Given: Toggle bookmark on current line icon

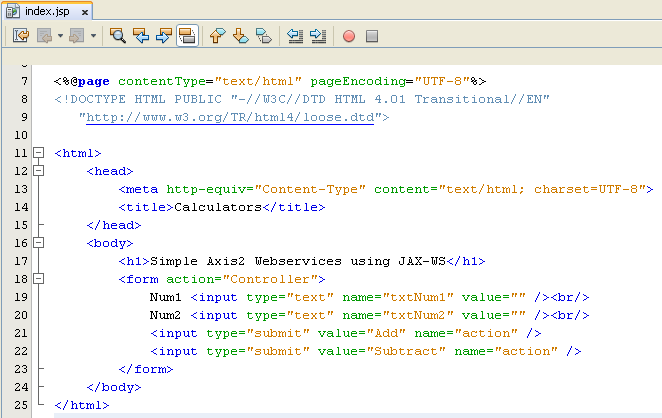Looking at the screenshot, I should 264,35.
